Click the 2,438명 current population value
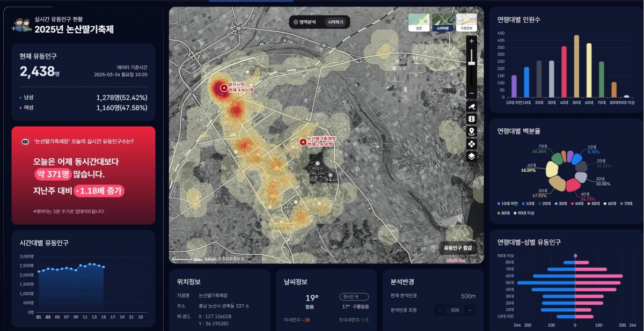Image resolution: width=644 pixels, height=331 pixels. tap(40, 71)
